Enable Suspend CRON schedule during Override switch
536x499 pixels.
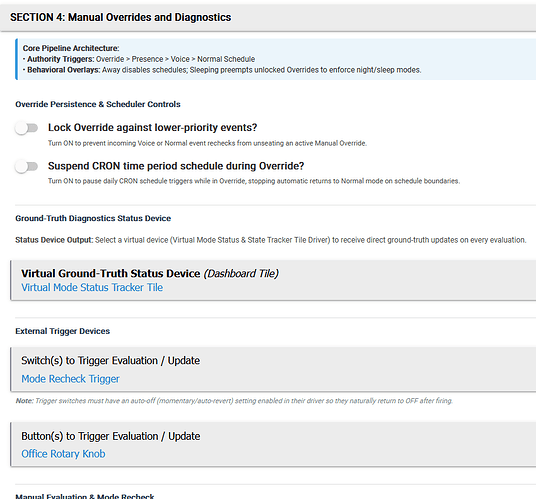(x=26, y=166)
